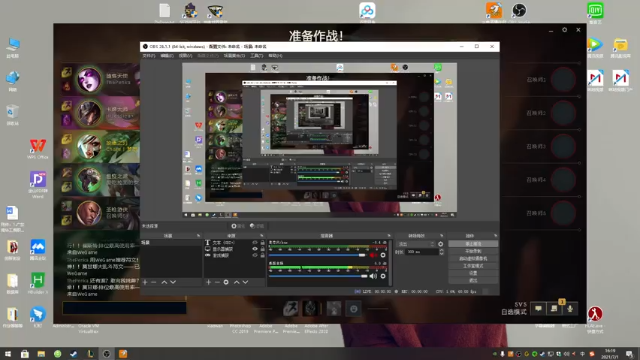This screenshot has height=360, width=640.
Task: Open Settings from OBS Controls dock
Action: pyautogui.click(x=473, y=273)
